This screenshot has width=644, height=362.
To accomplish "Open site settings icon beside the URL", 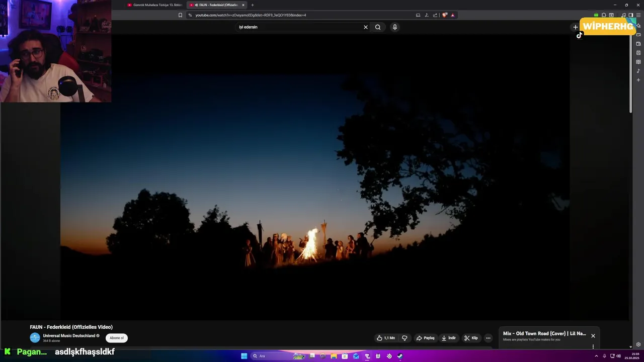I will (x=190, y=15).
